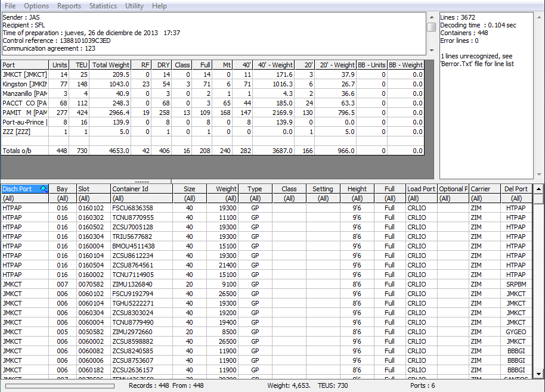545x392 pixels.
Task: Click scroll up arrow in statistics panel
Action: tap(539, 17)
